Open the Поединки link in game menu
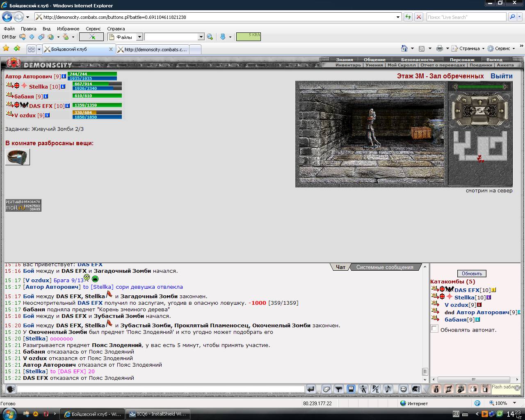Screen dimensions: 525x420 click(481, 65)
